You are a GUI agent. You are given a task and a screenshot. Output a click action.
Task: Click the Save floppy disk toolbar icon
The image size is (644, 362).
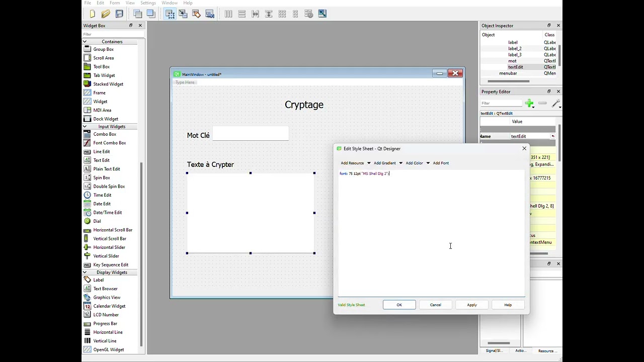click(x=119, y=14)
